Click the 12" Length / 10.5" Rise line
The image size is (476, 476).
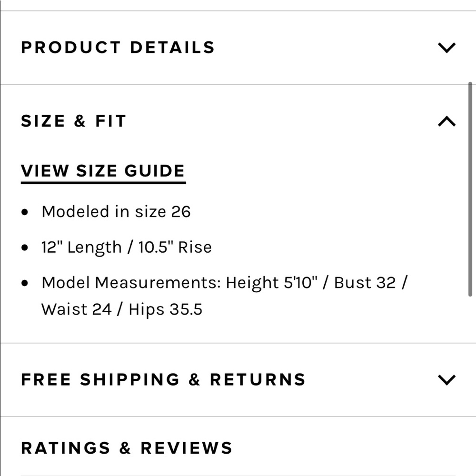coord(127,248)
